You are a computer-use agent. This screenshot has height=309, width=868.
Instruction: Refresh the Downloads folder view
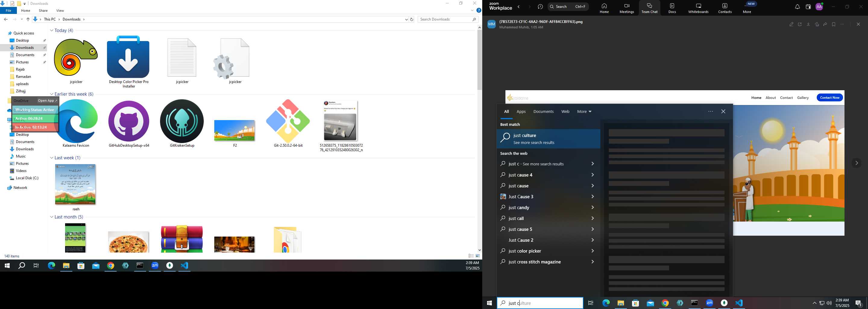tap(412, 20)
